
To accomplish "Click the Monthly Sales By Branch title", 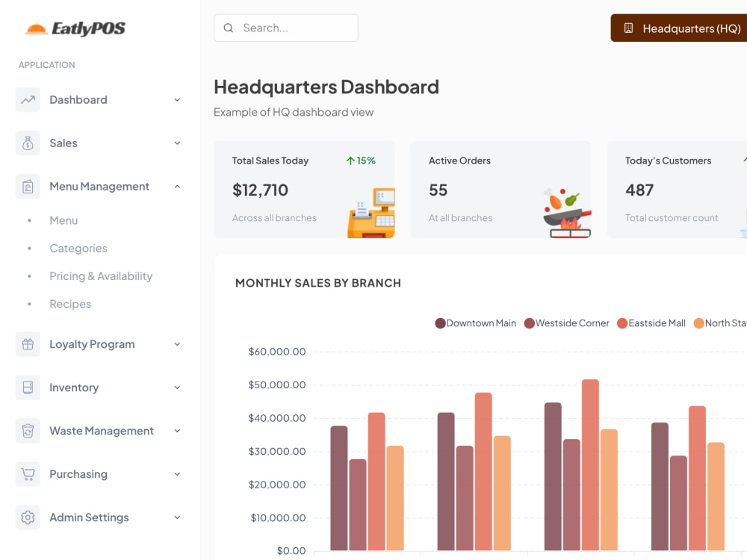I will [x=318, y=283].
